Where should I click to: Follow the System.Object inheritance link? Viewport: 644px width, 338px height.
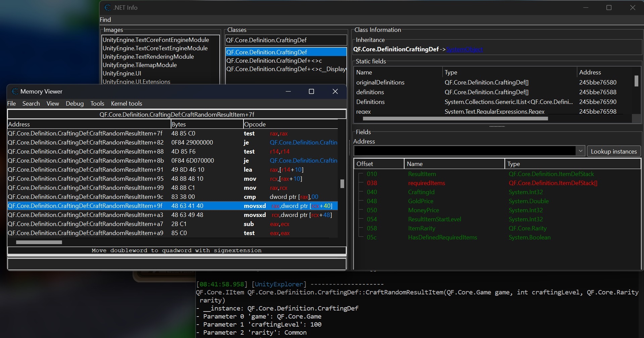click(465, 49)
